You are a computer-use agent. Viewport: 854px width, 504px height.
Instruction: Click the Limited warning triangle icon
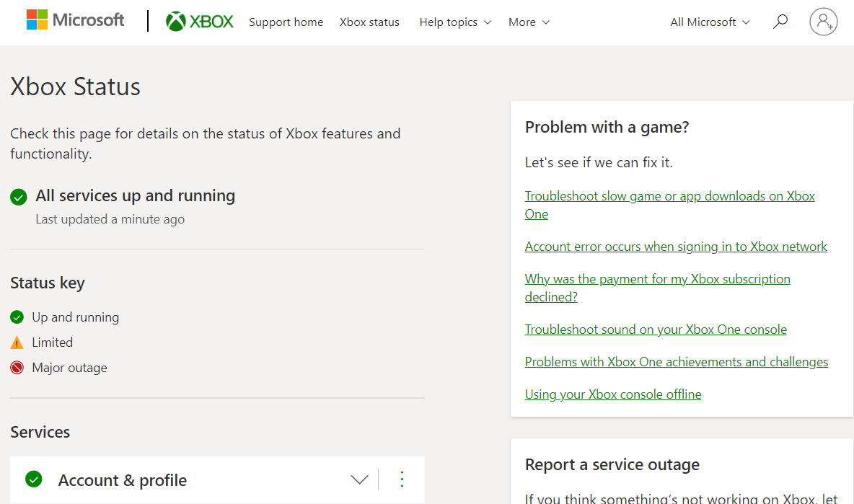(x=17, y=342)
